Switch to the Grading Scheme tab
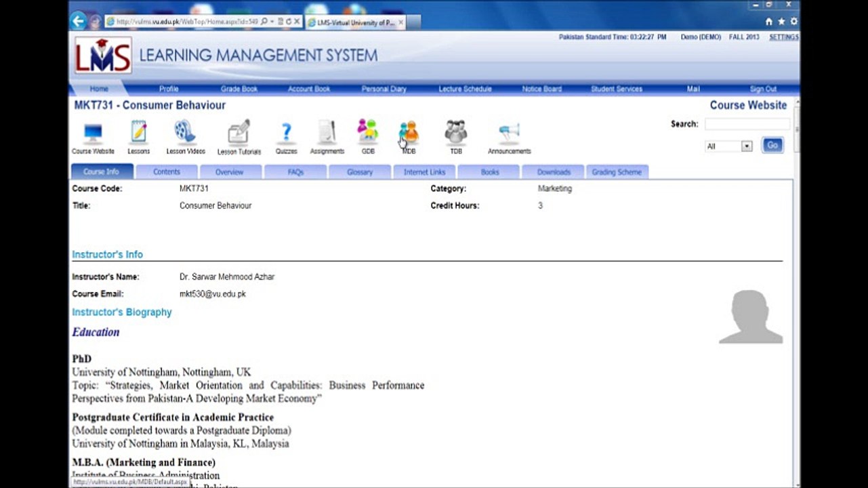 click(617, 172)
